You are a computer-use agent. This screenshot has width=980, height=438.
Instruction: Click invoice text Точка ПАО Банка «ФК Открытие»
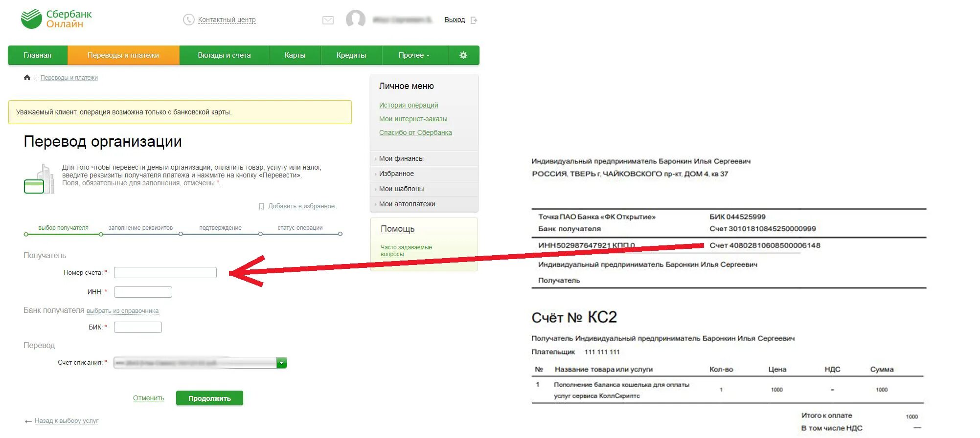pos(596,217)
